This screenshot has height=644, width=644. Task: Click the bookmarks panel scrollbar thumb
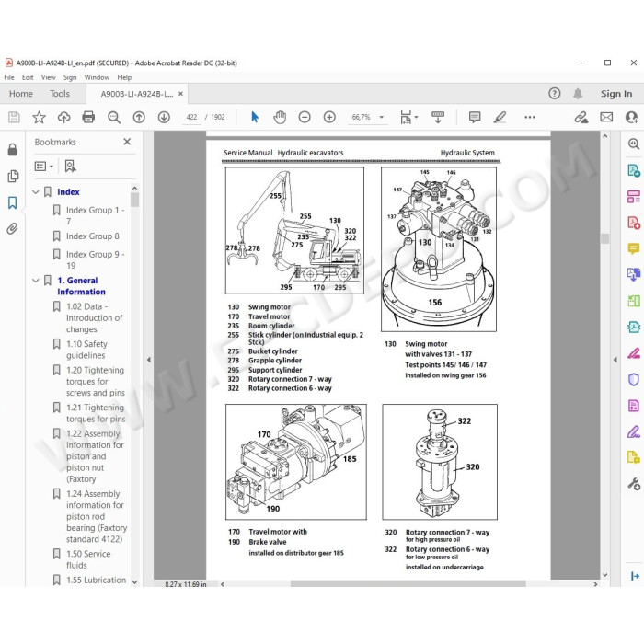134,200
